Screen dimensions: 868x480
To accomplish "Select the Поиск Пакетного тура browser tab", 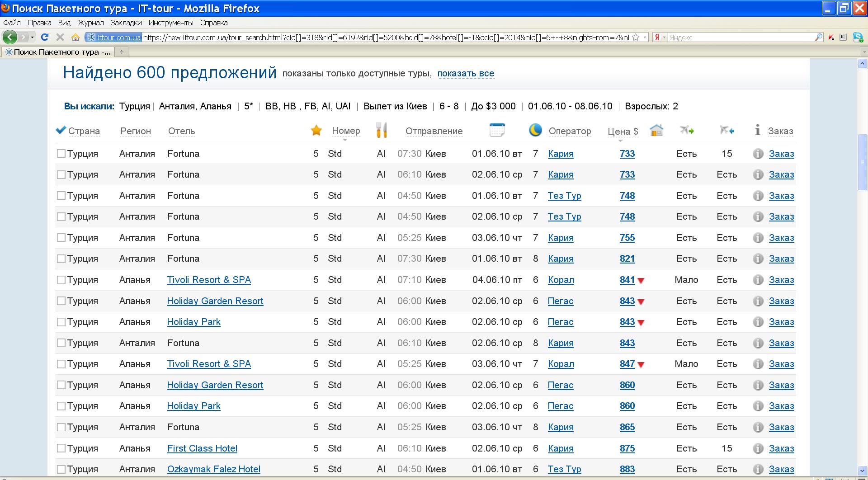I will tap(58, 52).
